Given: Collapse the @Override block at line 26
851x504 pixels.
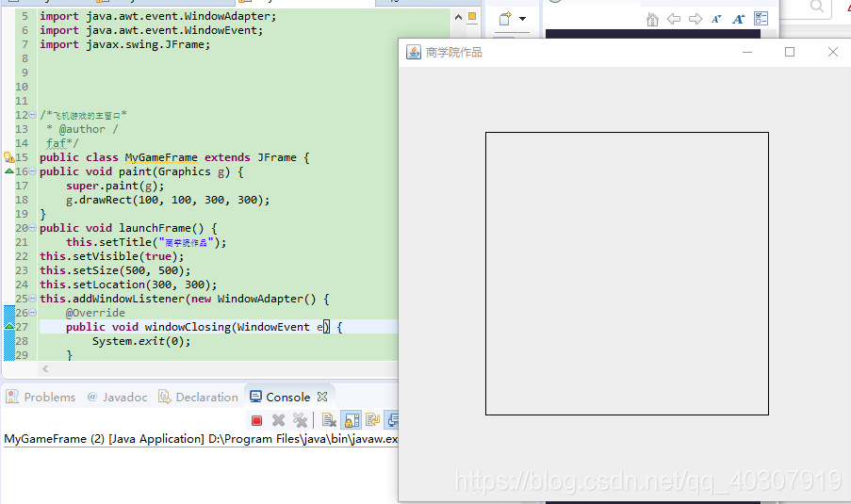Looking at the screenshot, I should click(x=33, y=313).
